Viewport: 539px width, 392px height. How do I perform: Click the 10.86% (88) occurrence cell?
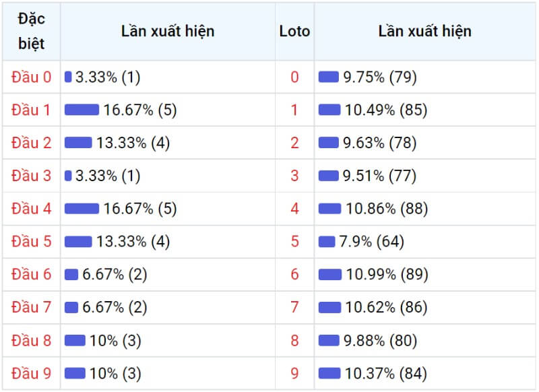(425, 209)
